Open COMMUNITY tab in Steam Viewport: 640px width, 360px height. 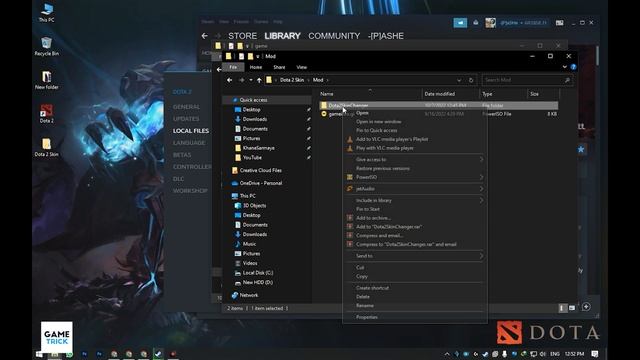click(x=334, y=36)
